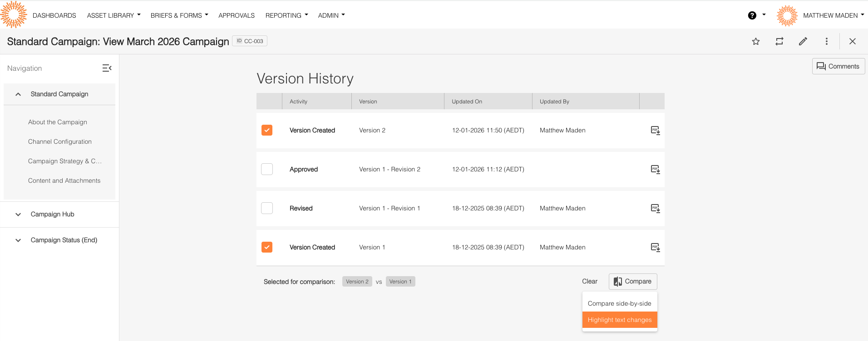The width and height of the screenshot is (868, 341).
Task: Open the three-dot more options menu
Action: click(x=827, y=42)
